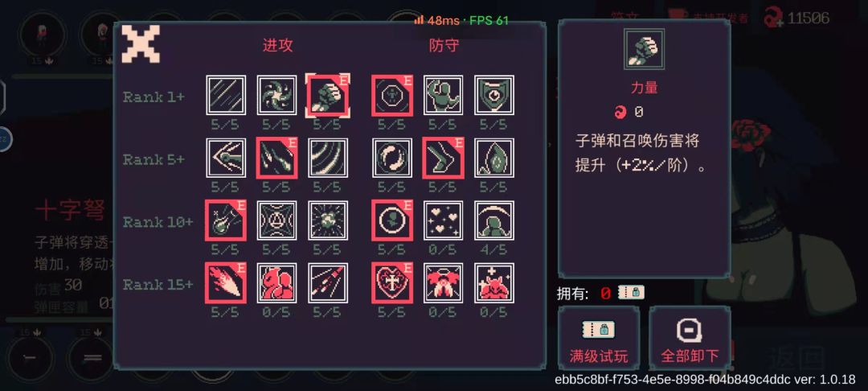Select the equipped fireball talent in Rank 15+
868x391 pixels.
(226, 283)
